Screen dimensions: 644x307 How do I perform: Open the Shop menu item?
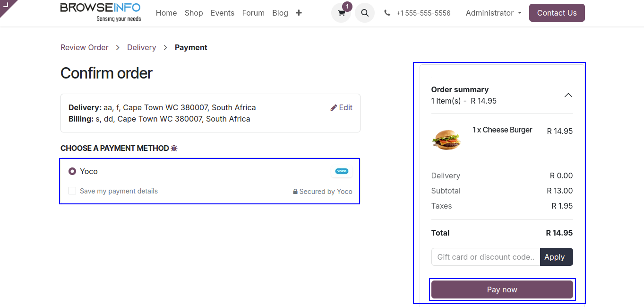[x=194, y=13]
